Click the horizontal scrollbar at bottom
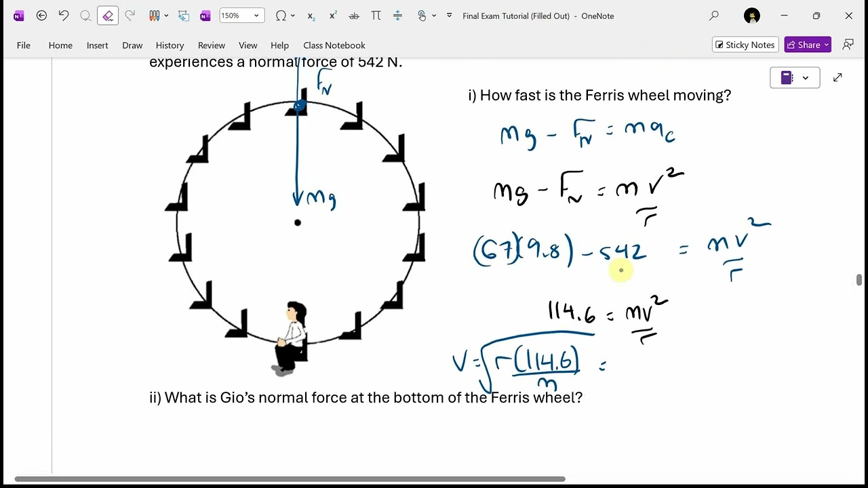The width and height of the screenshot is (868, 488). [290, 479]
